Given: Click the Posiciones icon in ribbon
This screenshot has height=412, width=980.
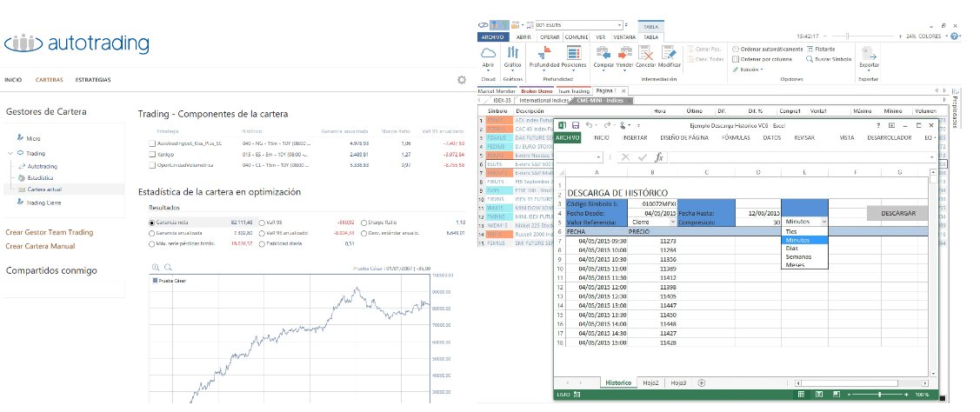Looking at the screenshot, I should [x=574, y=54].
